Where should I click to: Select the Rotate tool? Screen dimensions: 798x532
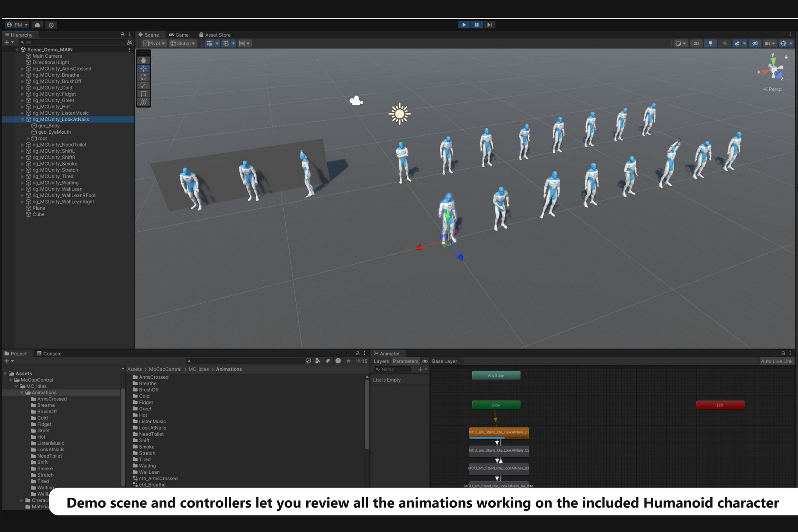143,77
